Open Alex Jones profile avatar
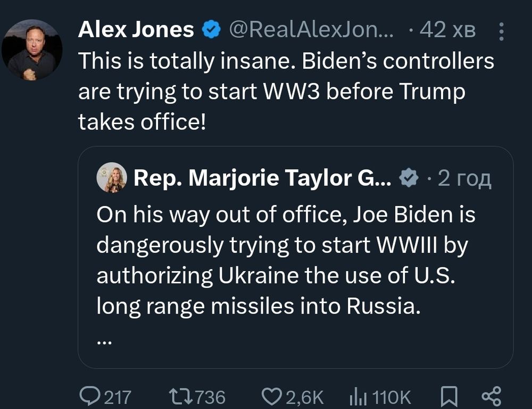The width and height of the screenshot is (532, 409). (x=32, y=50)
